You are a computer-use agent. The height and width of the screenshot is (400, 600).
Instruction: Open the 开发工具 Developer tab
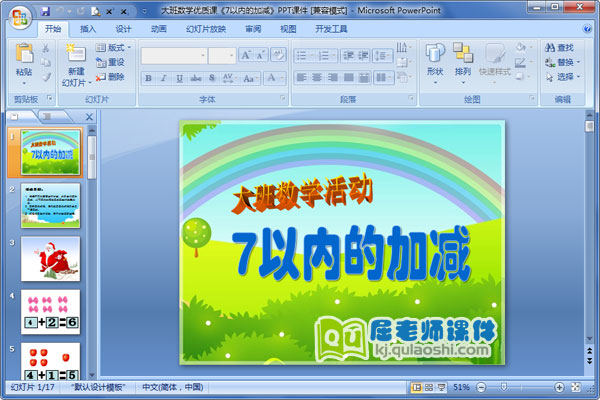point(331,29)
